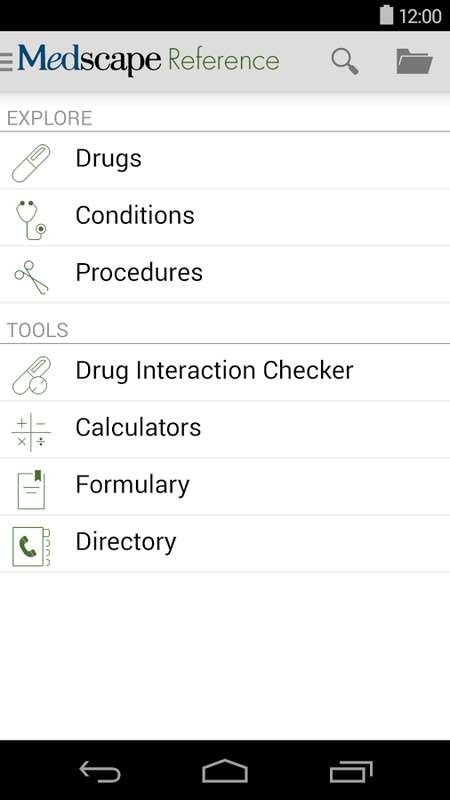
Task: Tap the Android back navigation button
Action: pyautogui.click(x=100, y=771)
